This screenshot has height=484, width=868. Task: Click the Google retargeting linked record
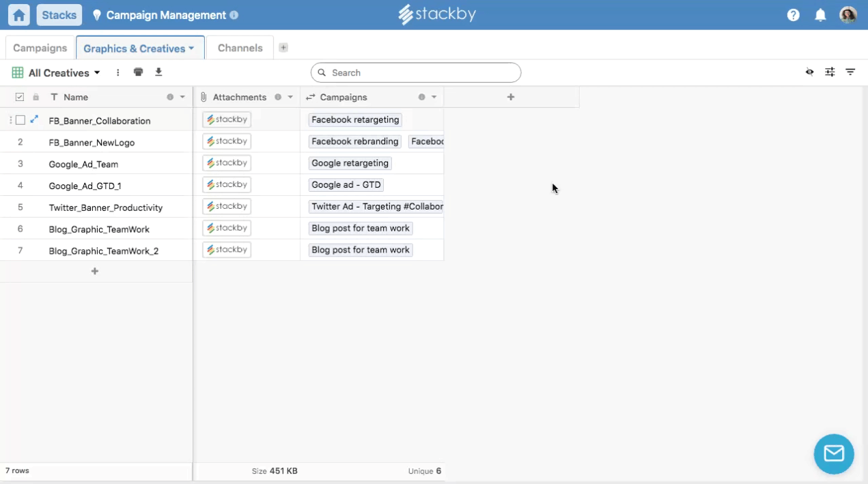click(350, 163)
